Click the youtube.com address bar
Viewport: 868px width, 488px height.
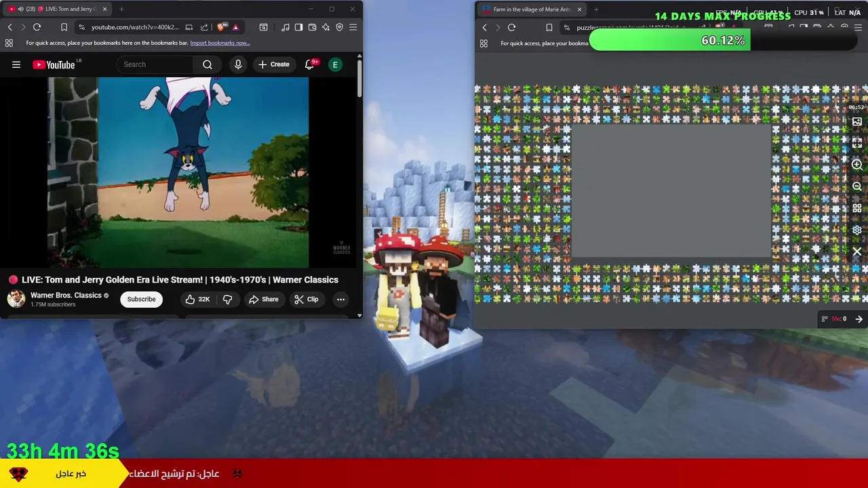135,27
